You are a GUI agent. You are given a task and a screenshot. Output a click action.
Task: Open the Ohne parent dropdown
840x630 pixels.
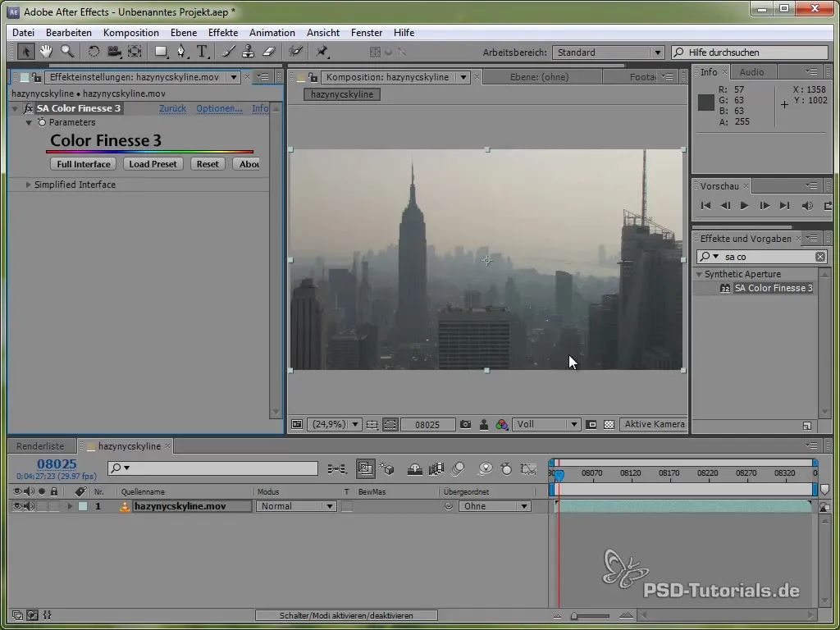point(495,506)
